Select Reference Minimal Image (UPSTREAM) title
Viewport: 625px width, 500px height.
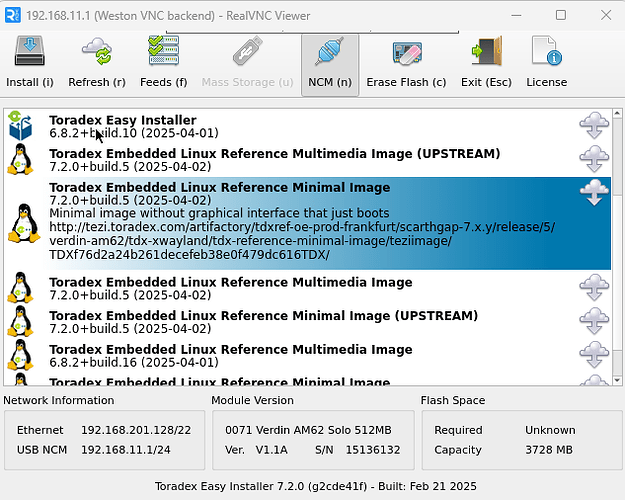pyautogui.click(x=263, y=316)
